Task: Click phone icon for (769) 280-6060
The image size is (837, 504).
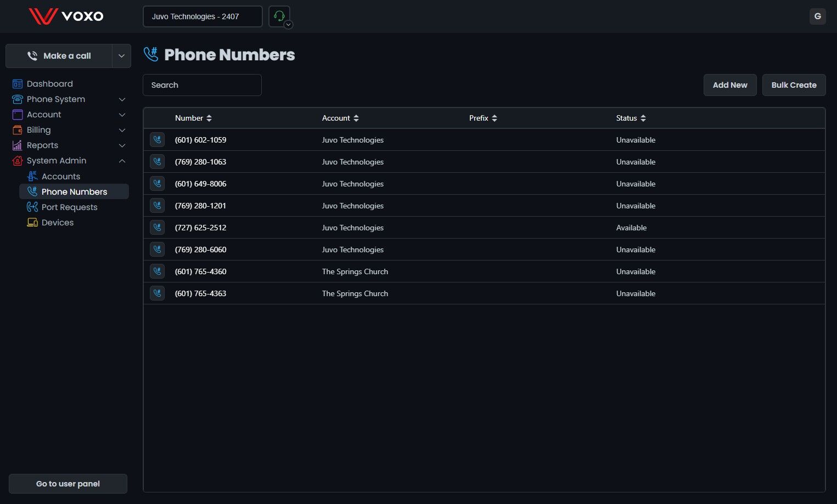Action: (158, 250)
